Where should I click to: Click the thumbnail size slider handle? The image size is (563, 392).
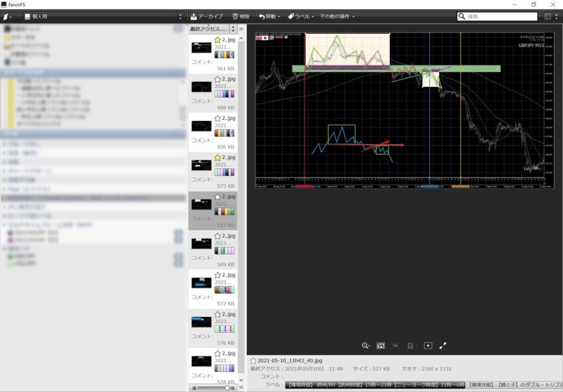227,388
